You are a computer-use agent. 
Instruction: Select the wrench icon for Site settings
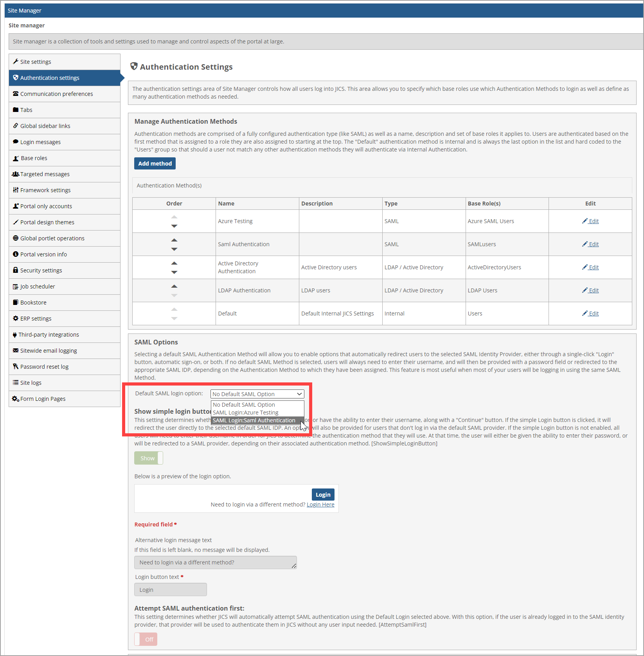tap(16, 61)
